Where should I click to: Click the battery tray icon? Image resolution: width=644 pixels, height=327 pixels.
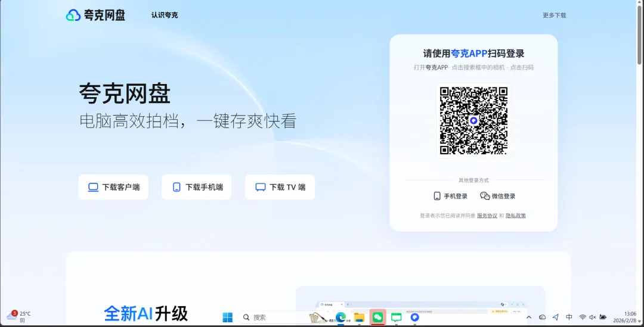tap(603, 317)
